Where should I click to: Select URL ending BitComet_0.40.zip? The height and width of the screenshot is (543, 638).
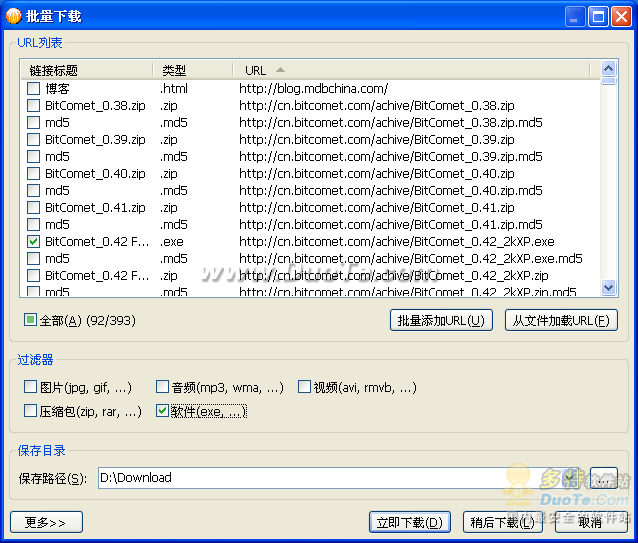click(x=377, y=174)
